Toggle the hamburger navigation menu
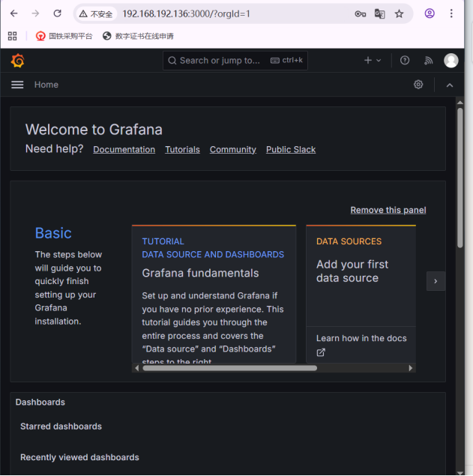The width and height of the screenshot is (473, 476). (17, 85)
